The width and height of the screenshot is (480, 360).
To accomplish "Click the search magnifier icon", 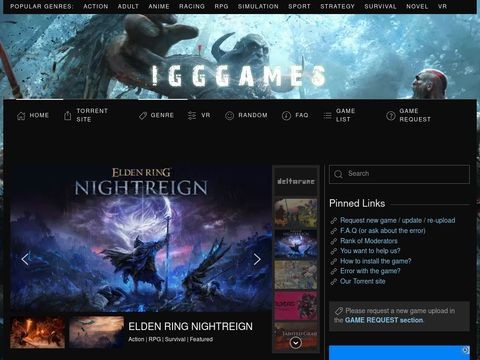I will click(338, 174).
